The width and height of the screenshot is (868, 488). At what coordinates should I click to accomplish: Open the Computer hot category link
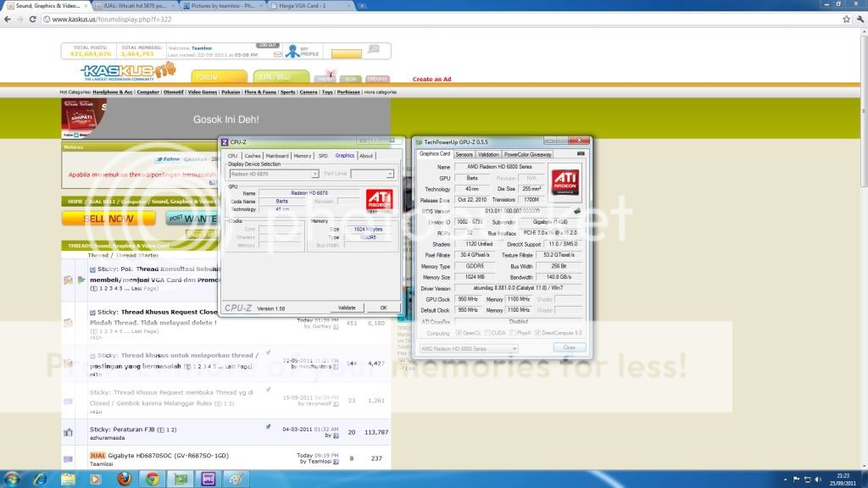pyautogui.click(x=147, y=91)
